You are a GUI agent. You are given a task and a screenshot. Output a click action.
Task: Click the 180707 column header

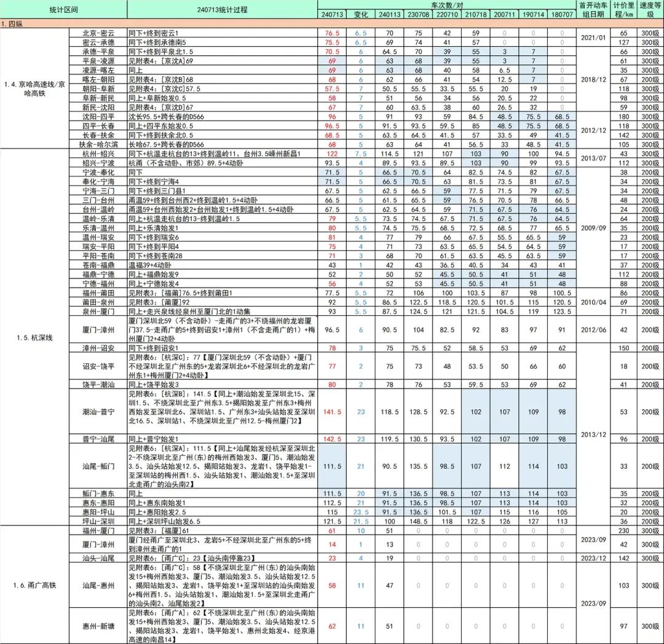click(x=562, y=14)
